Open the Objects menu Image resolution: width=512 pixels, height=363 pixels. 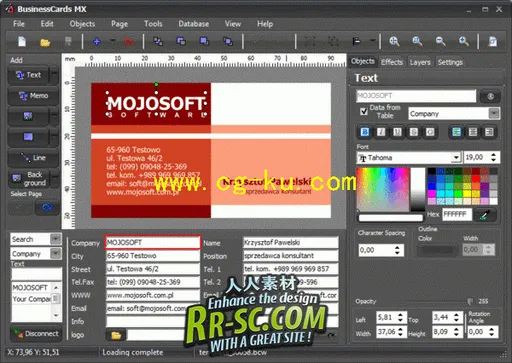point(82,24)
